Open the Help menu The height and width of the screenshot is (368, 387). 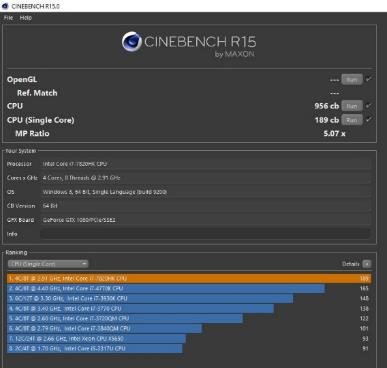point(26,18)
